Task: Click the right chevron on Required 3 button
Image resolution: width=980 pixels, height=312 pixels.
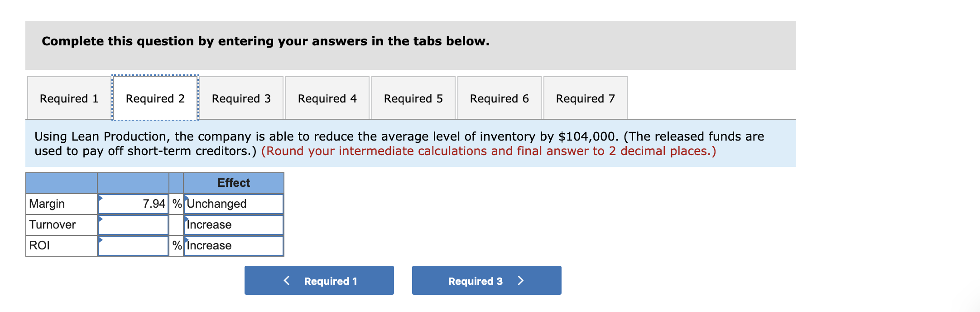Action: (x=521, y=280)
